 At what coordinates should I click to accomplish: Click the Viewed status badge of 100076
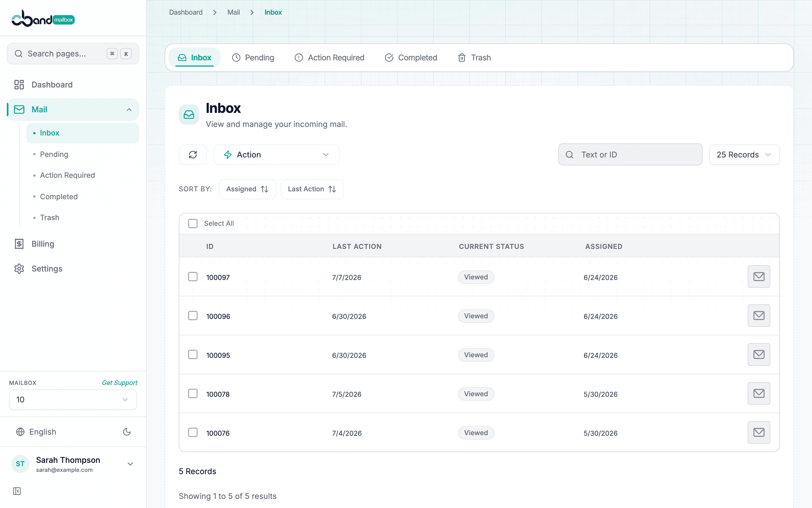[476, 433]
